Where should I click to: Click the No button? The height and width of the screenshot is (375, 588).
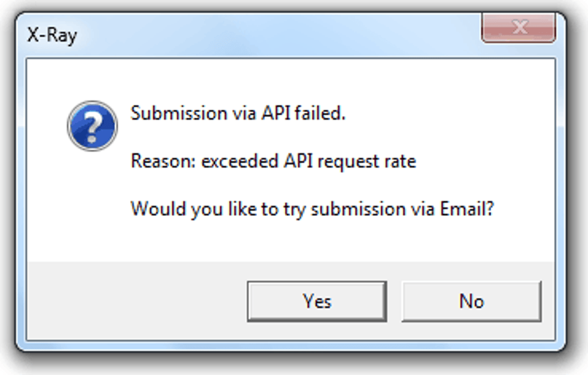[471, 301]
